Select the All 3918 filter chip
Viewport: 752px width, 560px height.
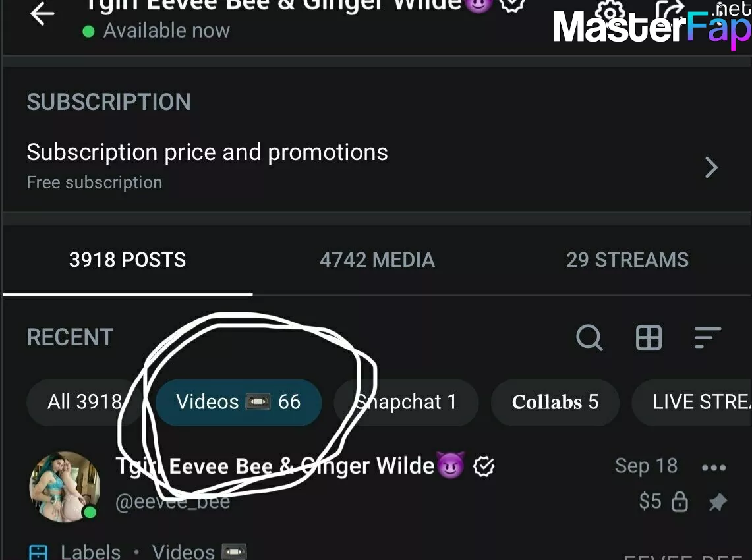84,403
